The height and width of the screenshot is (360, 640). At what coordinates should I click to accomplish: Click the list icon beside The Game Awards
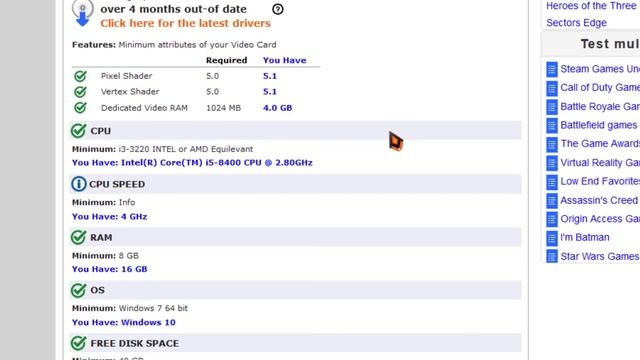[x=552, y=144]
